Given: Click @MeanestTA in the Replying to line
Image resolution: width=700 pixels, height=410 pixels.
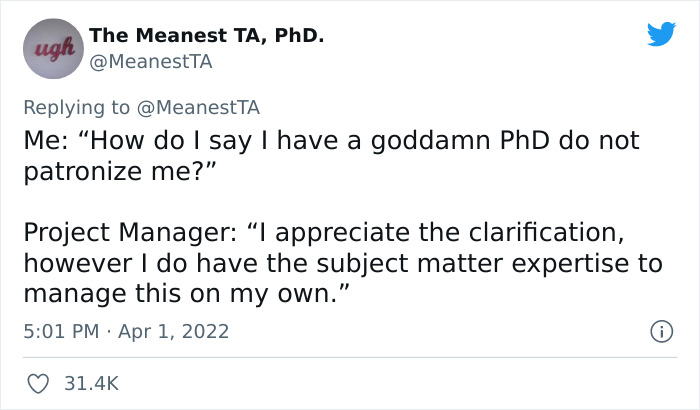Looking at the screenshot, I should coord(200,108).
